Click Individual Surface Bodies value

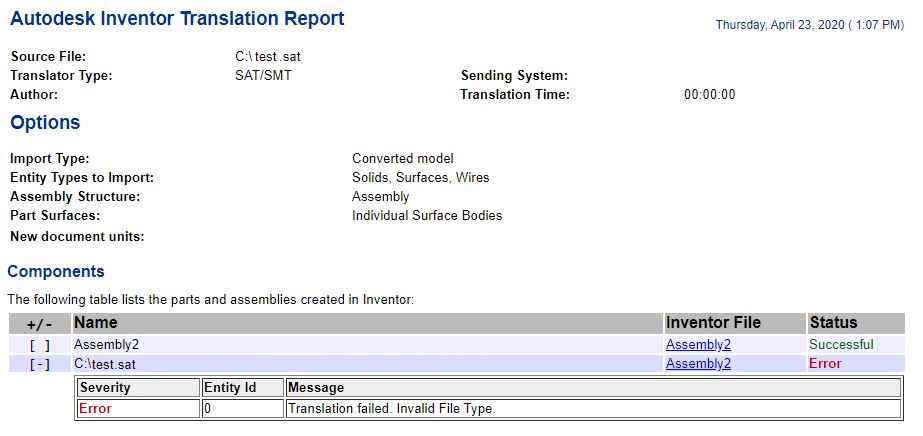coord(427,215)
